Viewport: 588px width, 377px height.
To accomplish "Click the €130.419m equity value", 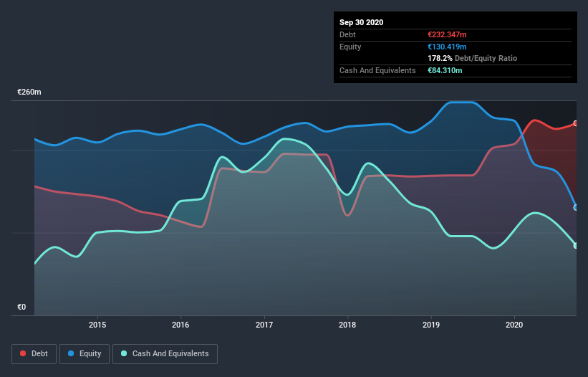I will [447, 47].
